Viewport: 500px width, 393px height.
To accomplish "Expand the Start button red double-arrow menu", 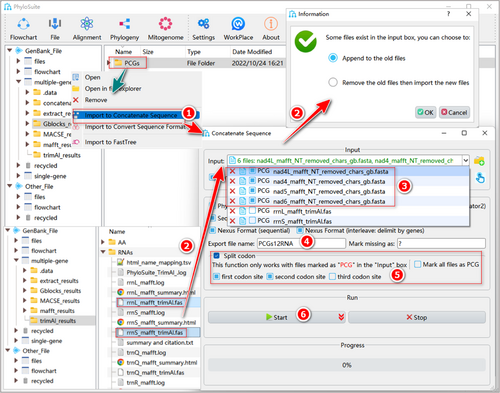I will tap(341, 317).
